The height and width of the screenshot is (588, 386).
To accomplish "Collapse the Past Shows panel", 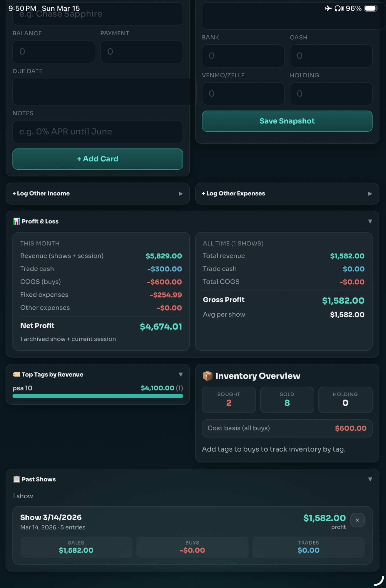I will [370, 479].
